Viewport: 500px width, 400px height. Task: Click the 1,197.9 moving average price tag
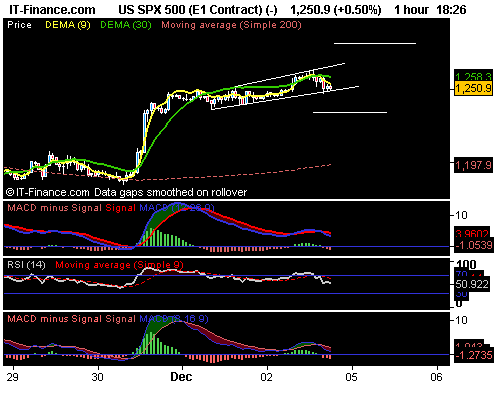(473, 165)
